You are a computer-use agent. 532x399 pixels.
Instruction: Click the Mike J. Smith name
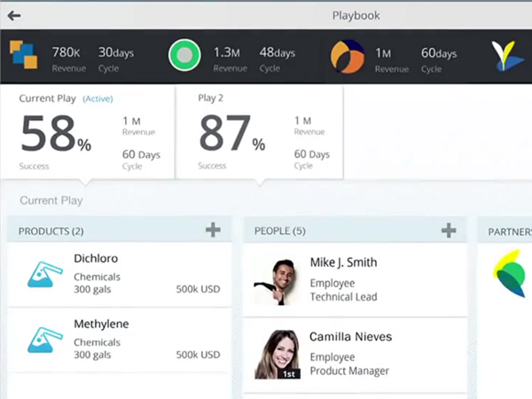343,262
